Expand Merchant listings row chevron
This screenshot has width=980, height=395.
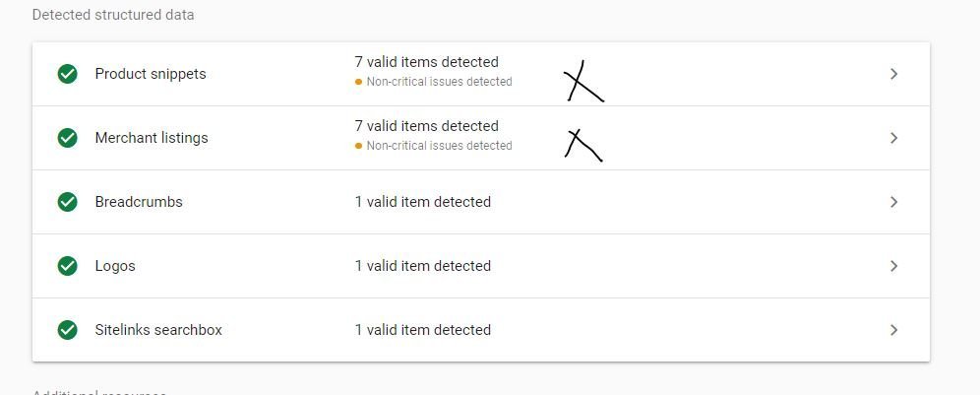893,138
